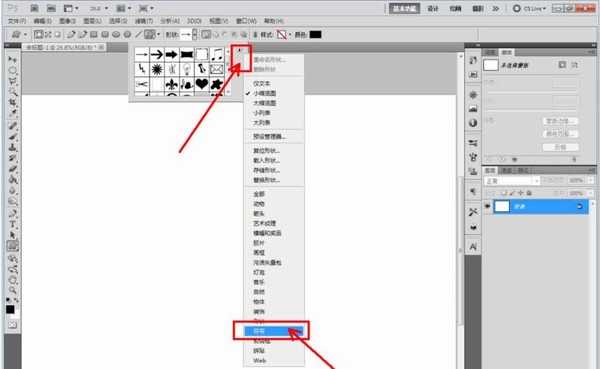600x369 pixels.
Task: Click 预设管理器... menu entry
Action: pos(269,136)
